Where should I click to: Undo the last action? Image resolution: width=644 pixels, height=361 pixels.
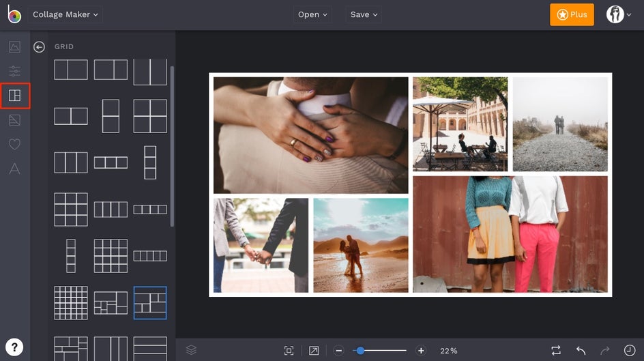(581, 351)
